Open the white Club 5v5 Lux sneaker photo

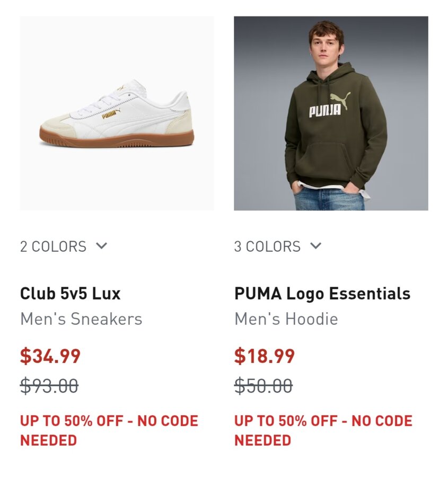point(117,113)
